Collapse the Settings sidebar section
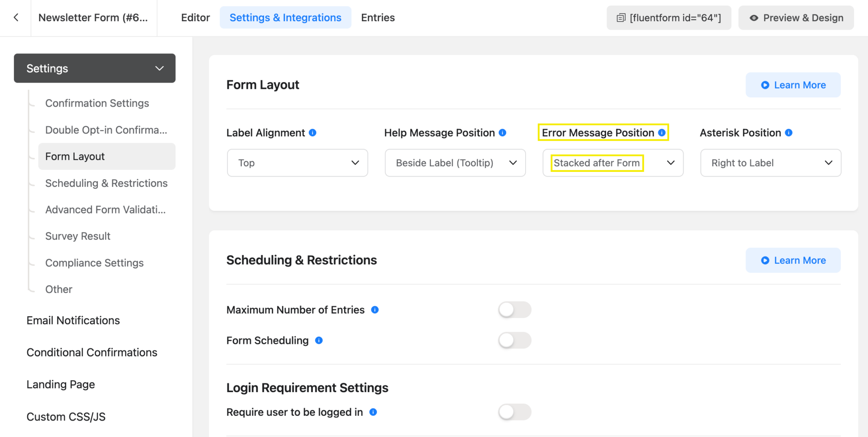 [160, 68]
